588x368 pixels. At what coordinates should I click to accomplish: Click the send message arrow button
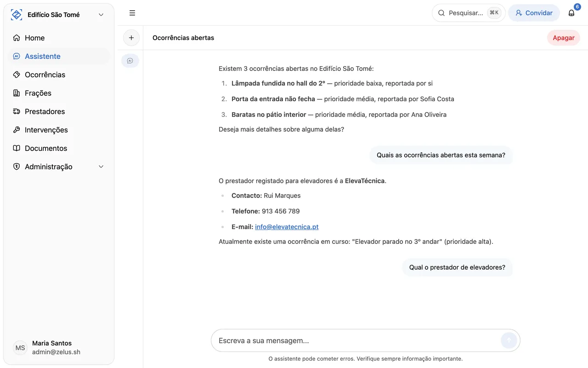coord(509,340)
